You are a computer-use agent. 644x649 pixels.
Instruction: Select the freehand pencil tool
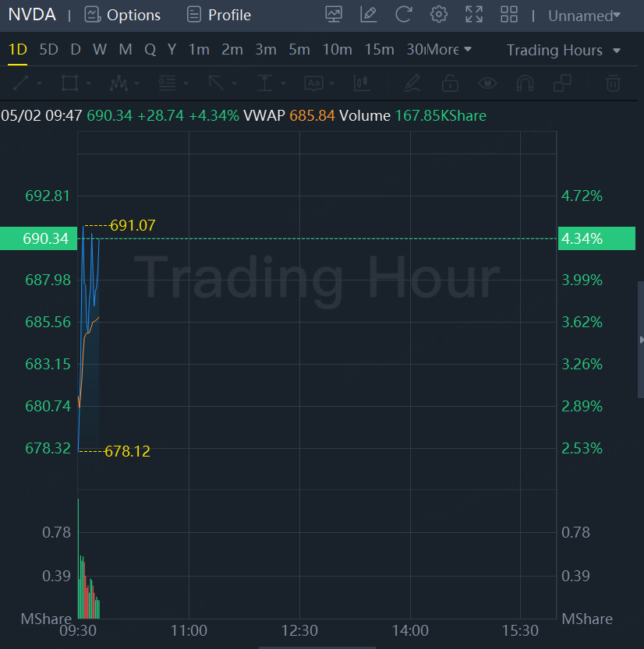coord(412,83)
